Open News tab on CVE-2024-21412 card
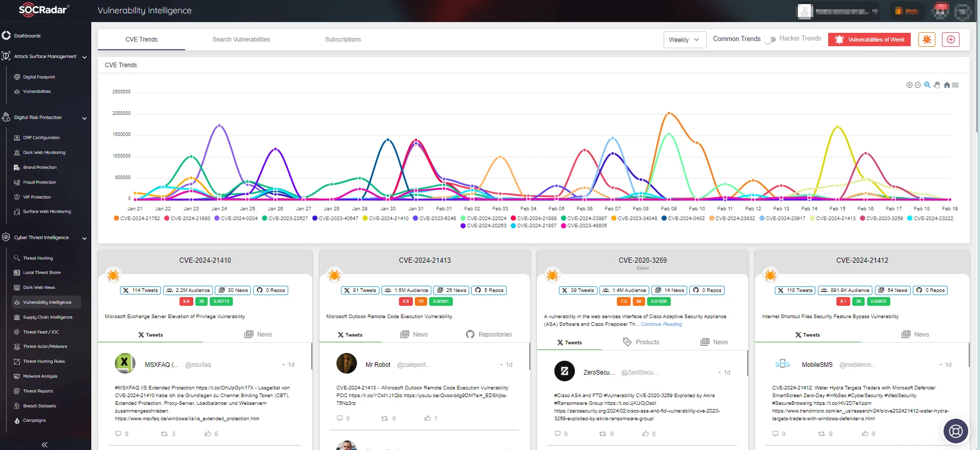Screen dimensions: 980x450 click(x=915, y=334)
